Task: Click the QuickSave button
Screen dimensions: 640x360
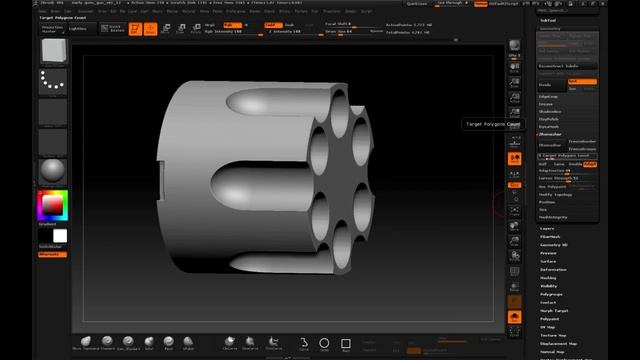Action: [417, 4]
